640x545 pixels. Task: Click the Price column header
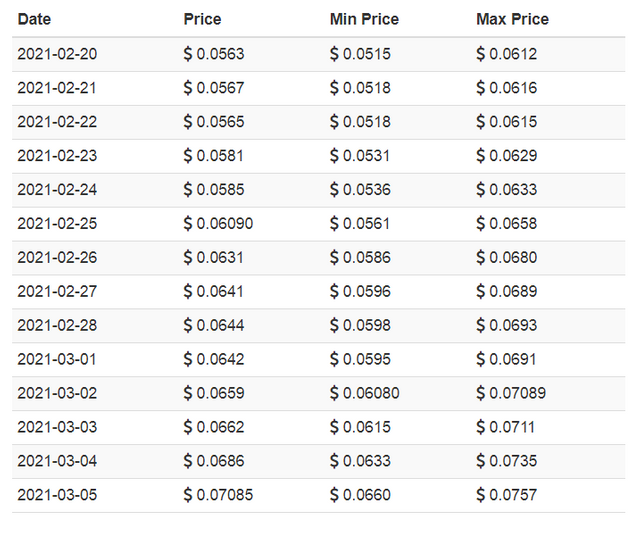click(x=202, y=19)
